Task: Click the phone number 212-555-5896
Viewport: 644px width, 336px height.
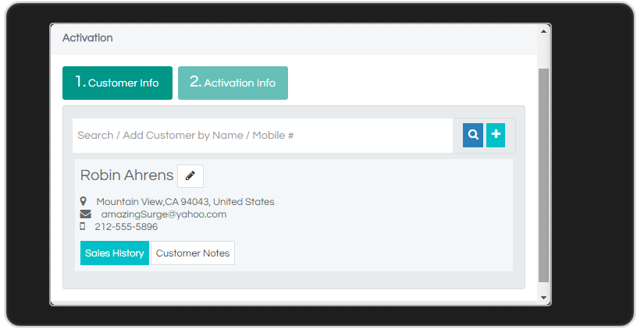Action: coord(126,227)
